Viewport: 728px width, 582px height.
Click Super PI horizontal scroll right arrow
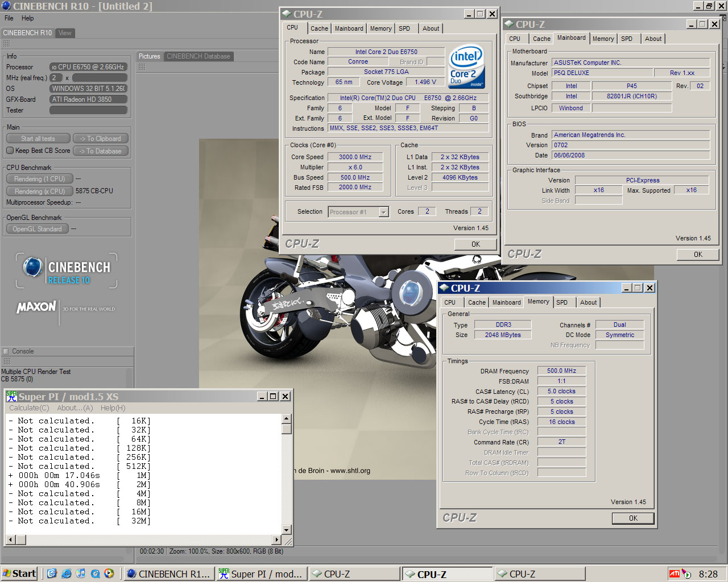point(277,539)
